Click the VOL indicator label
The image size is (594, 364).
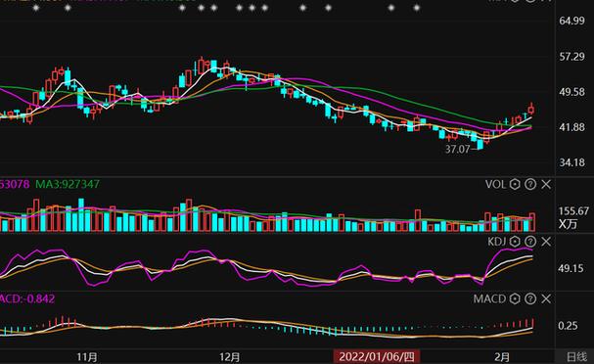click(495, 185)
